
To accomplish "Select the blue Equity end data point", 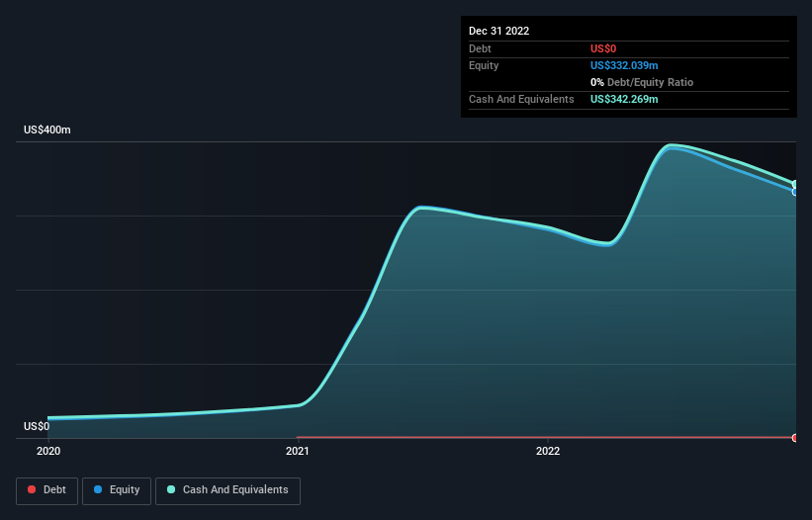I will coord(795,192).
